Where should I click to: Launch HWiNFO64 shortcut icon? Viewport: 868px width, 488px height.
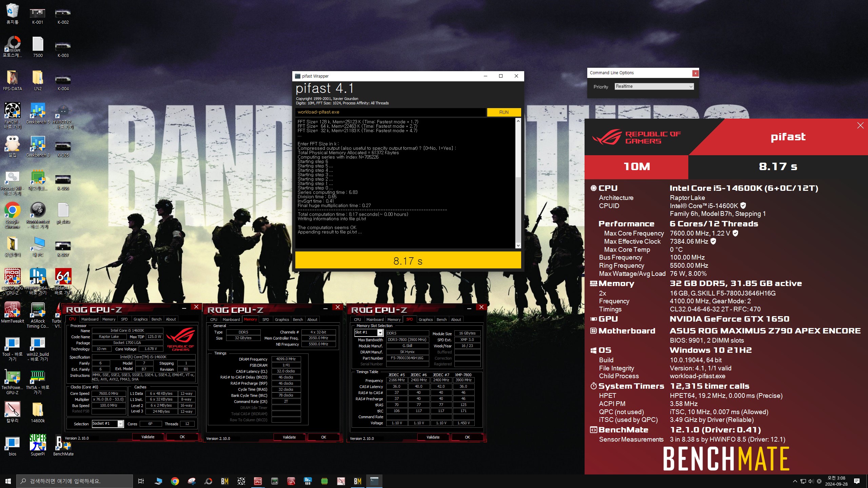[38, 282]
